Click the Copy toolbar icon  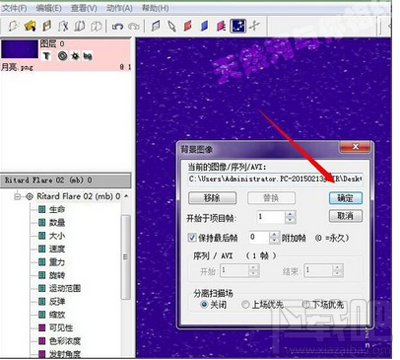(80, 26)
